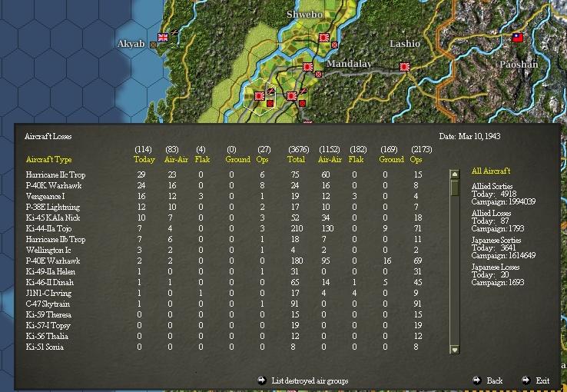This screenshot has width=567, height=392.
Task: Sort by Flak column under (182)
Action: (x=356, y=159)
